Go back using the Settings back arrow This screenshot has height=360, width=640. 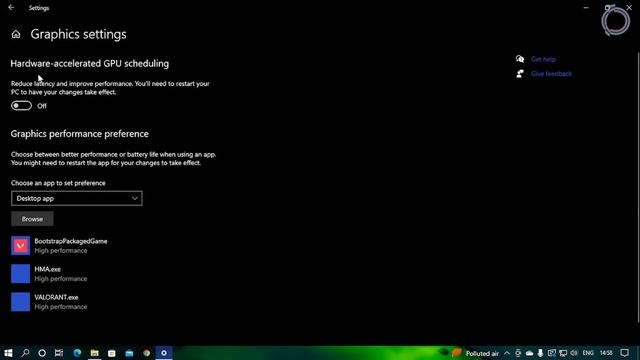pyautogui.click(x=11, y=8)
